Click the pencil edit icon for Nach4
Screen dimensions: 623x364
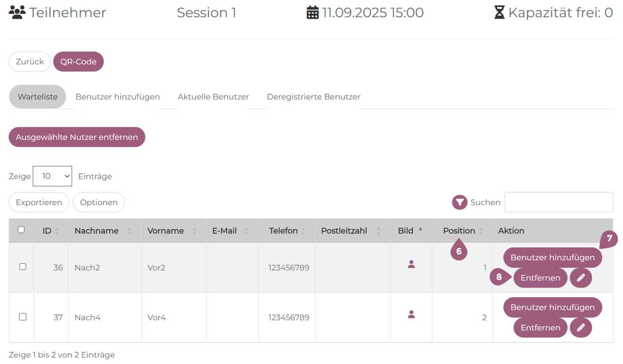pyautogui.click(x=581, y=327)
